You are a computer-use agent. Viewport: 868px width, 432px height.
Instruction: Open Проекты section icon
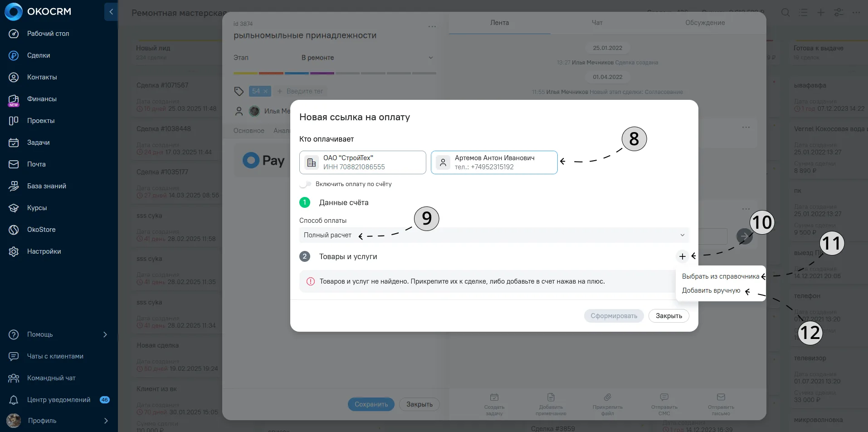14,121
